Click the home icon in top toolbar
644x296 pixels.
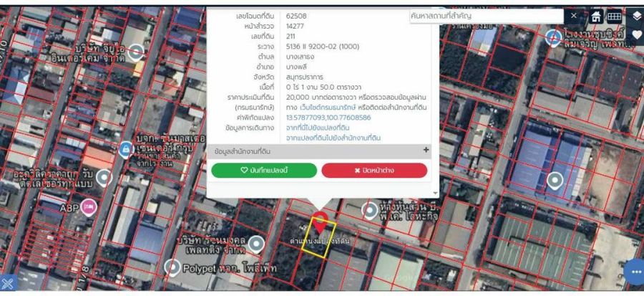[595, 16]
